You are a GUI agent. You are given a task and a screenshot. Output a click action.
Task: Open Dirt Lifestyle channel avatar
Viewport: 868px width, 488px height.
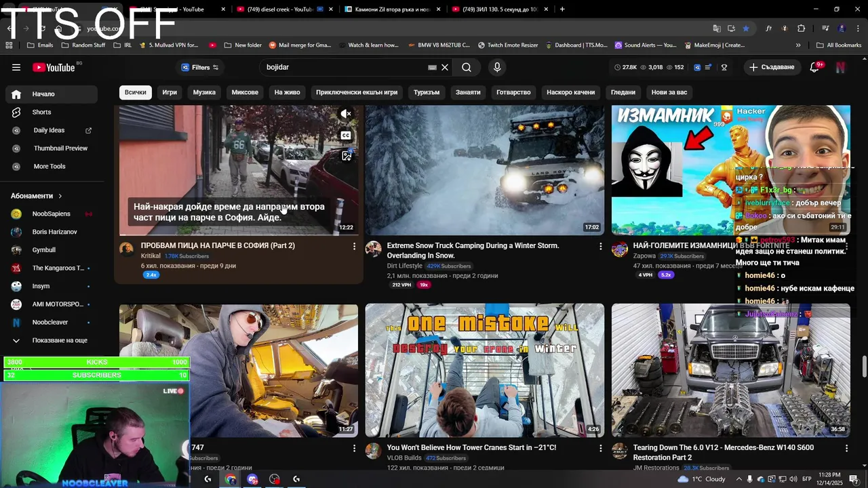point(374,249)
